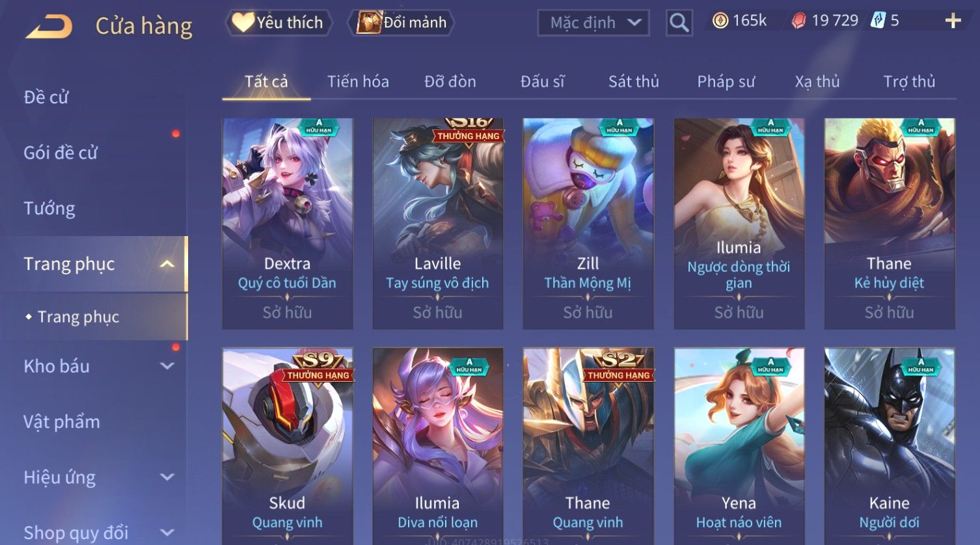Tap the red ruby currency icon

tap(798, 21)
